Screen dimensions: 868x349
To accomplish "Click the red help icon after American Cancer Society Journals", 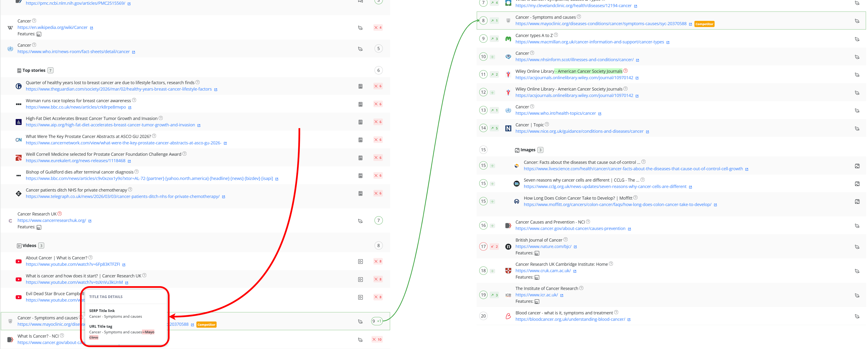I will [x=625, y=71].
